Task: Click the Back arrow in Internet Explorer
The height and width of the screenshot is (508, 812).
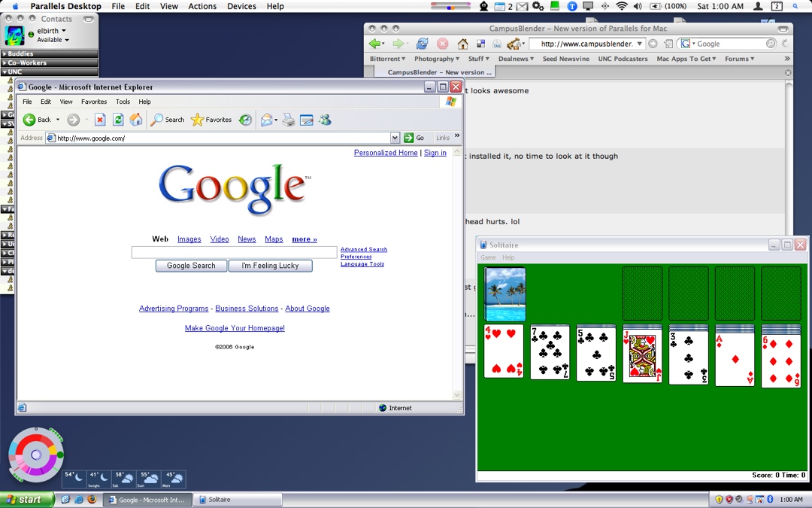Action: [29, 120]
